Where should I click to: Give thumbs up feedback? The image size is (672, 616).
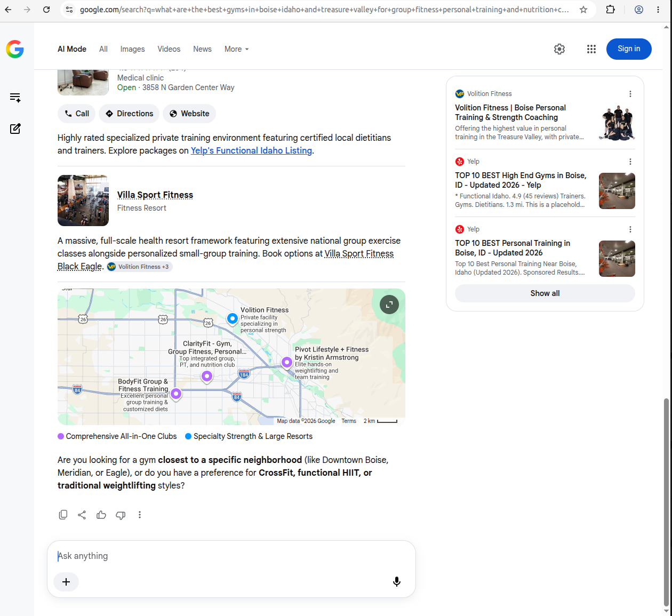(101, 515)
